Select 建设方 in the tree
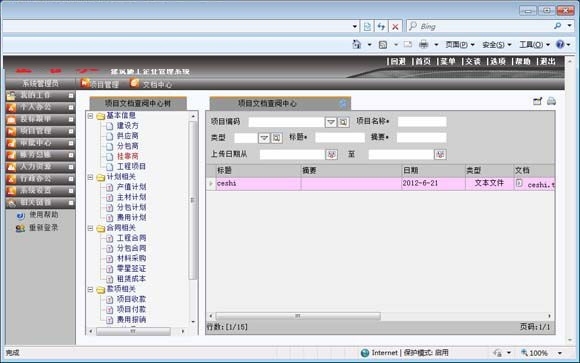 [x=128, y=126]
